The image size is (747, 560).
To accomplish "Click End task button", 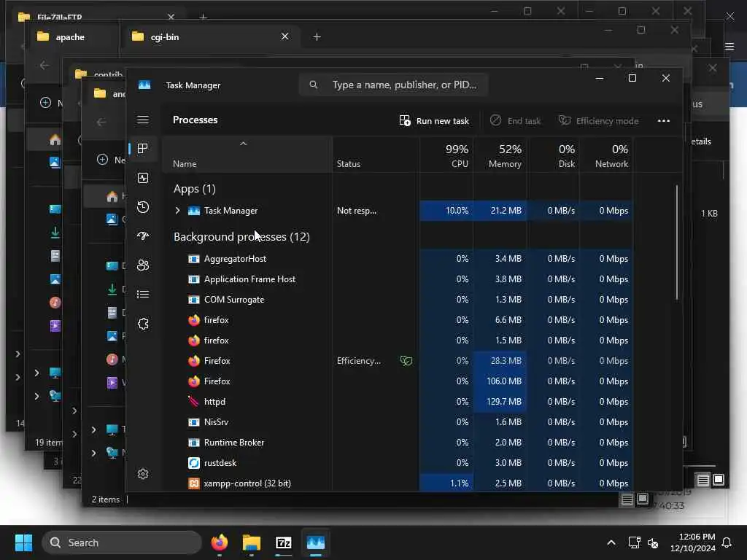I will (x=516, y=120).
